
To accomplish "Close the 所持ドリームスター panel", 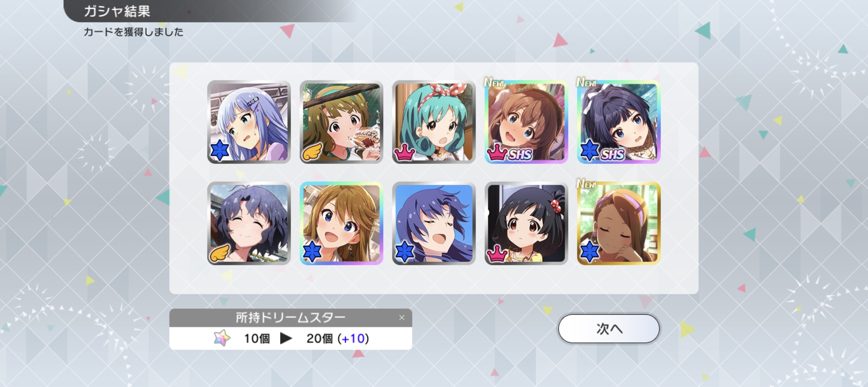I will [x=402, y=318].
